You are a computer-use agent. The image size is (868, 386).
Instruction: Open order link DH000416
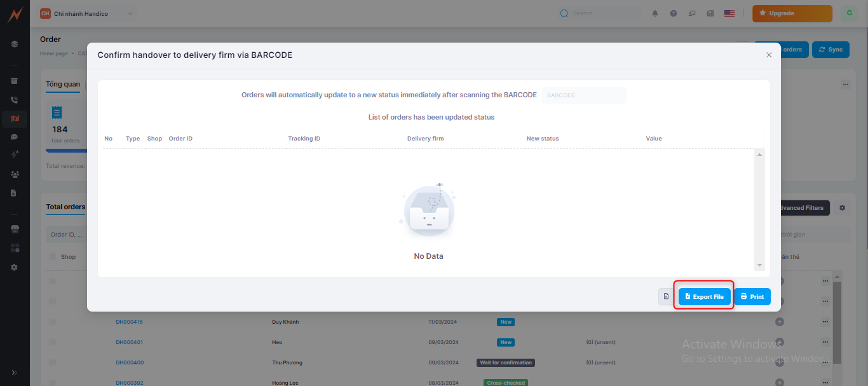coord(129,322)
